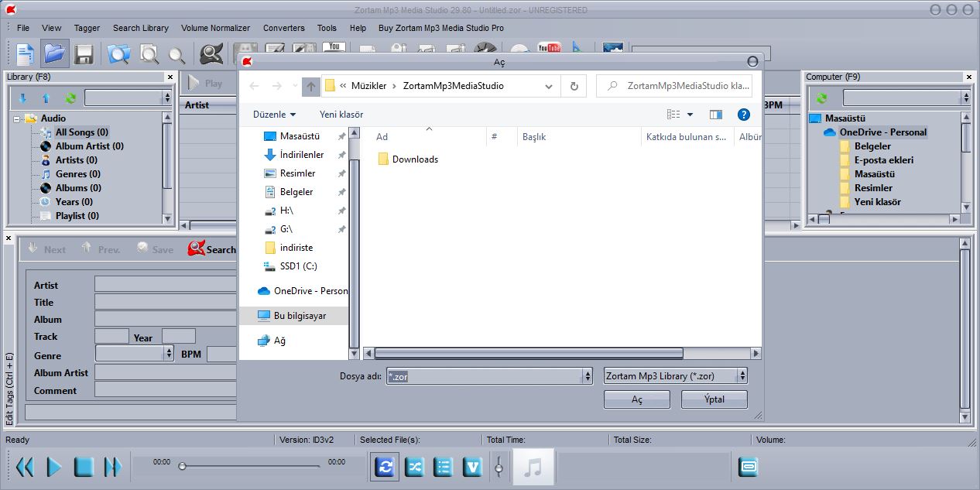The width and height of the screenshot is (980, 490).
Task: Toggle the playlist view button
Action: [x=444, y=467]
